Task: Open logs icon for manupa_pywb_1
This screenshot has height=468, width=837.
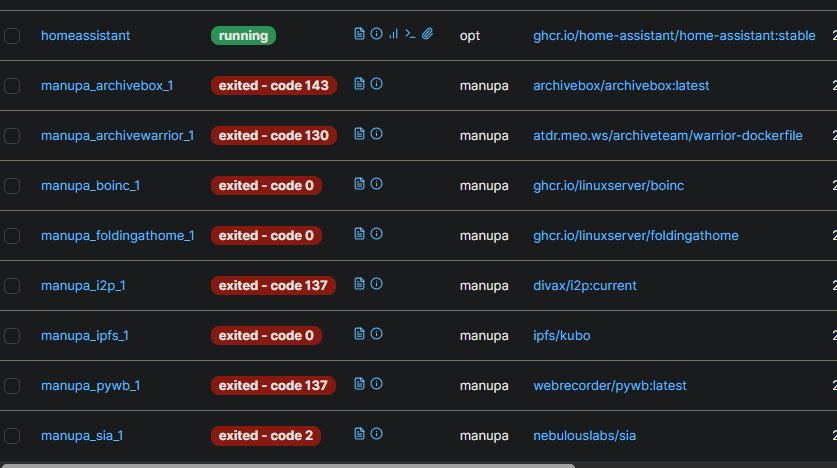Action: (359, 384)
